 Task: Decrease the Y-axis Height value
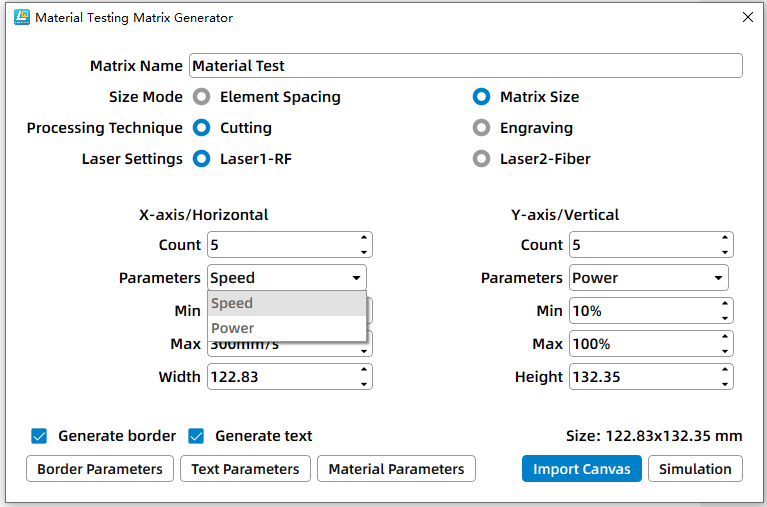tap(725, 383)
